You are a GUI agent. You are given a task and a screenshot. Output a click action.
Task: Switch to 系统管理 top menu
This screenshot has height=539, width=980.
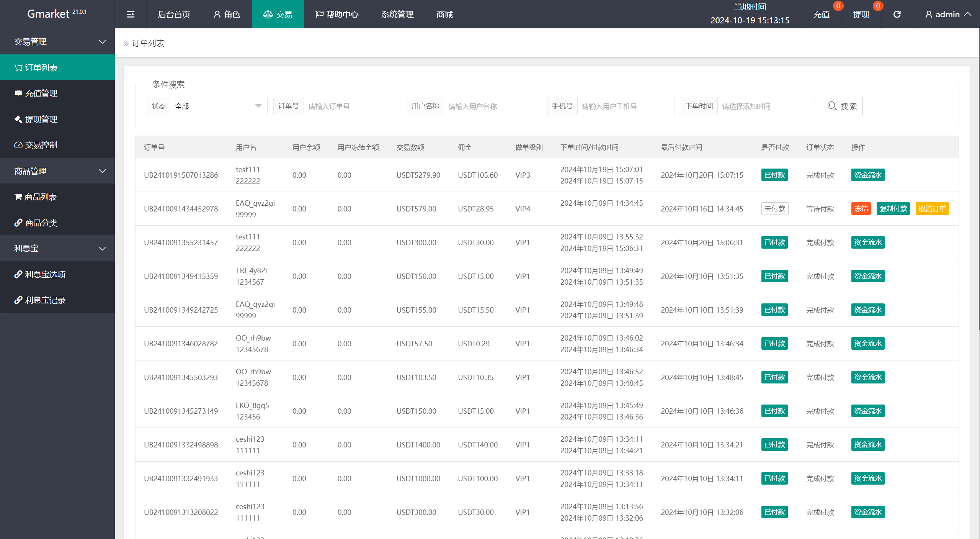click(x=397, y=14)
